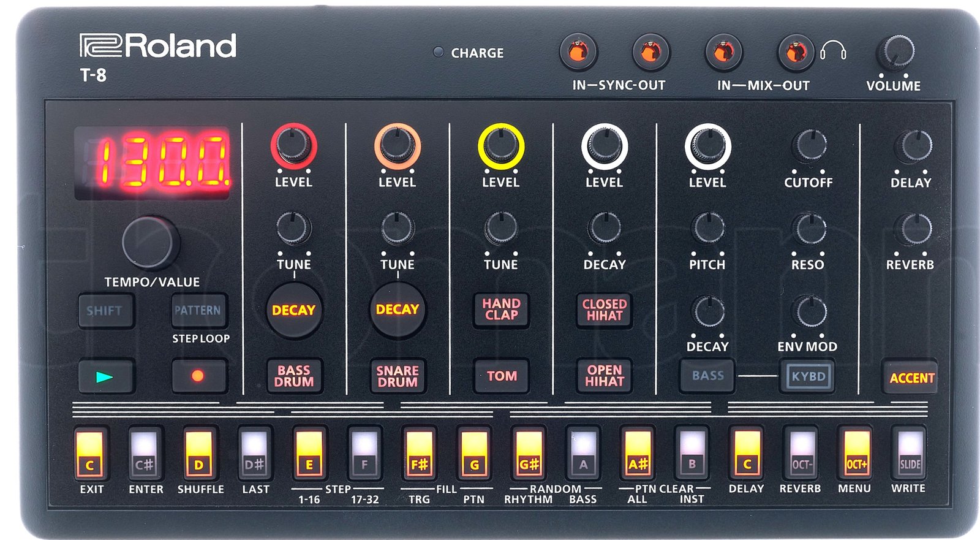980x540 pixels.
Task: Turn the RESO knob
Action: click(x=810, y=228)
